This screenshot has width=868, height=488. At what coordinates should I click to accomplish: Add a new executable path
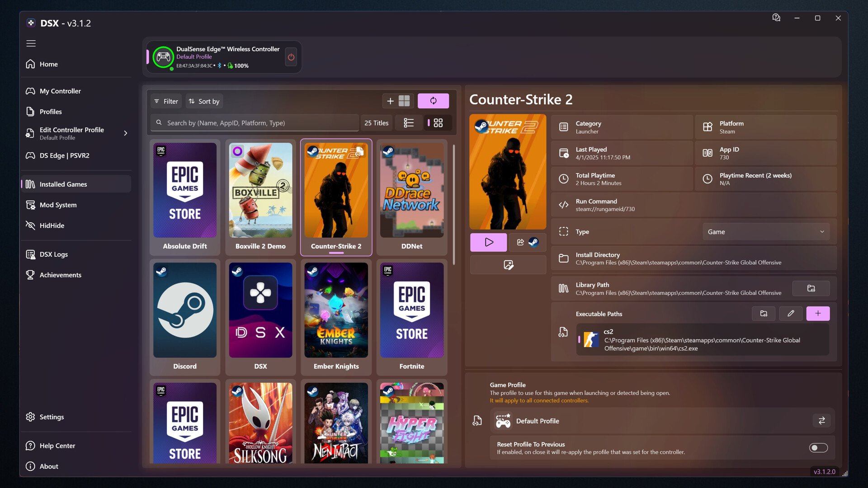pos(818,313)
